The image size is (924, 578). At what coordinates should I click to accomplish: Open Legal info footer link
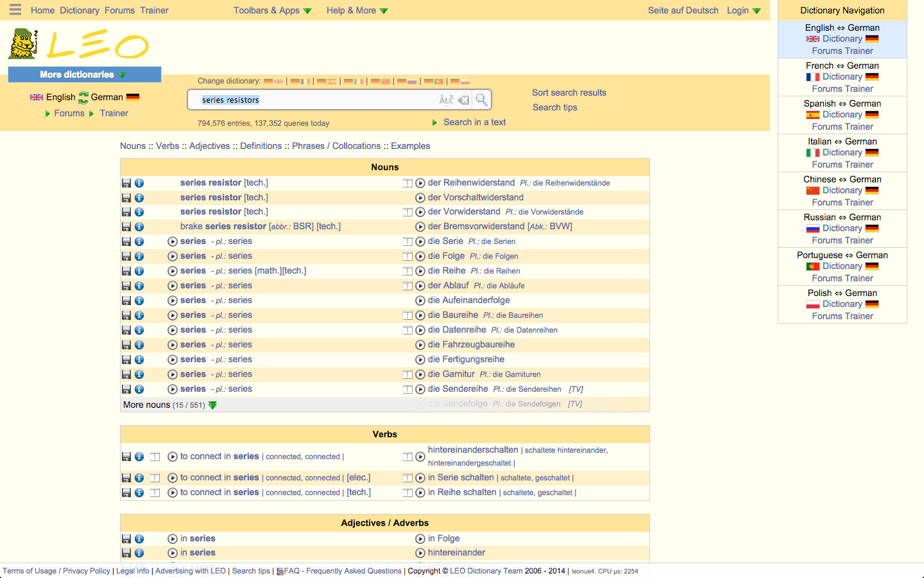[133, 571]
